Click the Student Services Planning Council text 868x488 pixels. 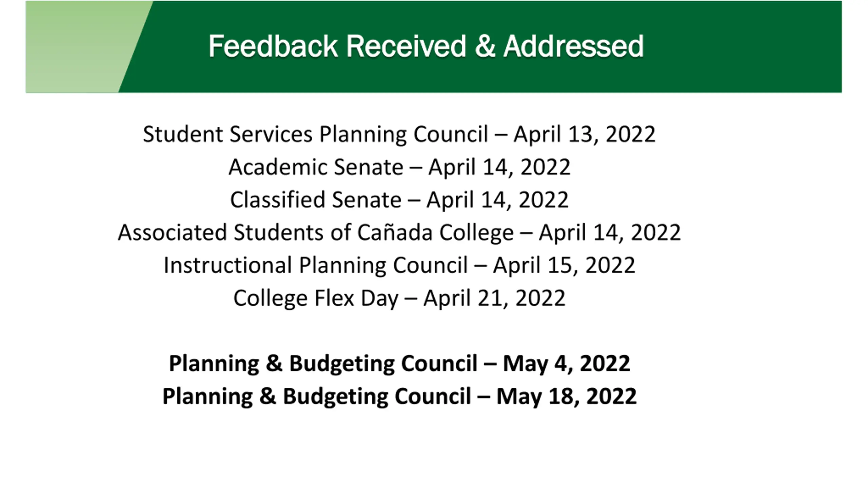point(315,134)
